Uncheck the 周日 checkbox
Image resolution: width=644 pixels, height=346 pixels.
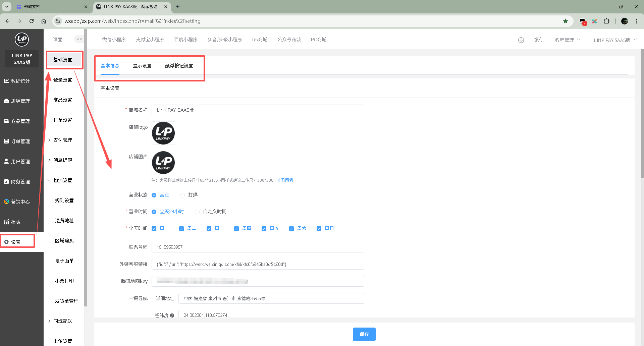tap(319, 229)
